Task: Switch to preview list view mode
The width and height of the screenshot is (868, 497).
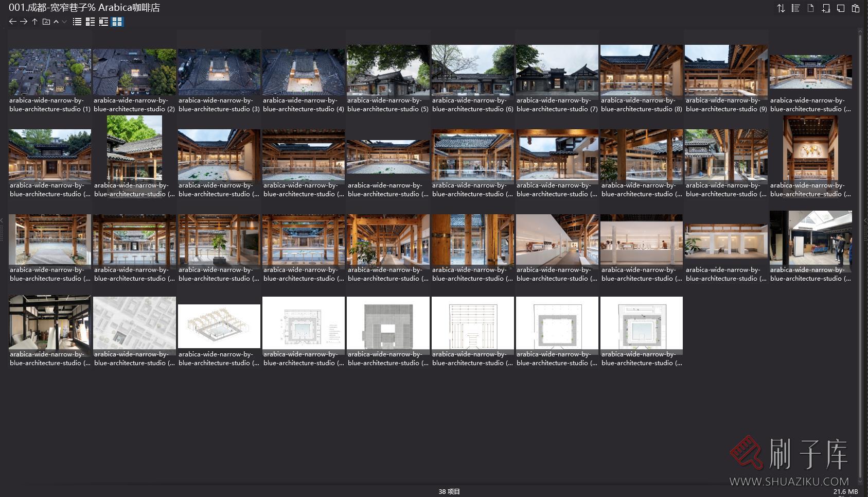Action: [103, 22]
